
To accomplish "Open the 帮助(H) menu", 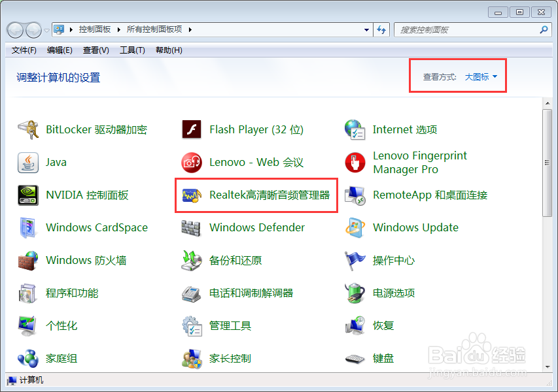I will [x=169, y=50].
